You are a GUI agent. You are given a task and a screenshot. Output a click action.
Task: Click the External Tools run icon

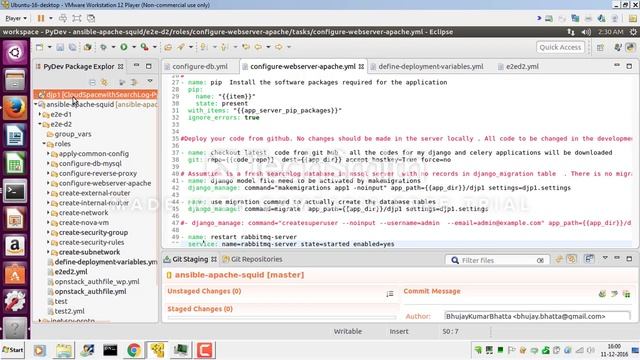point(144,47)
